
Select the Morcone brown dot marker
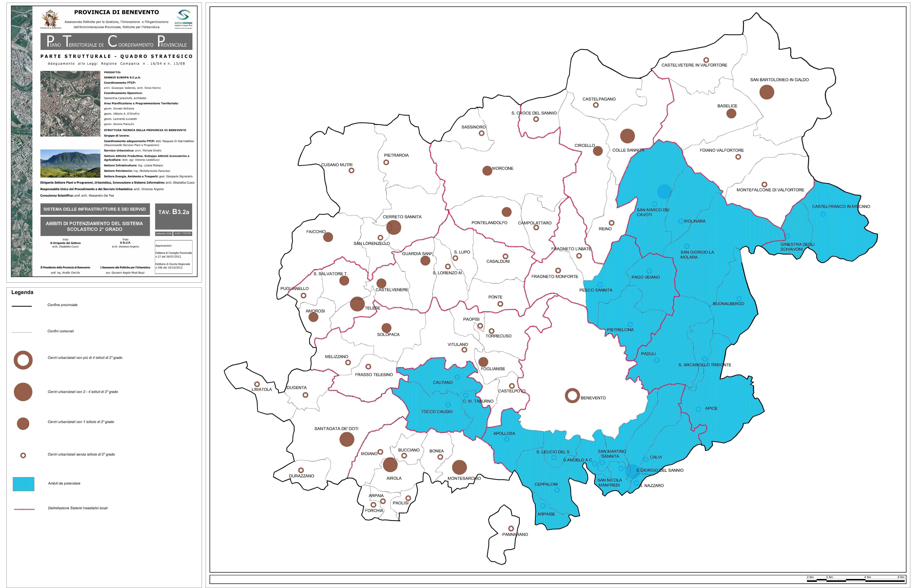487,171
